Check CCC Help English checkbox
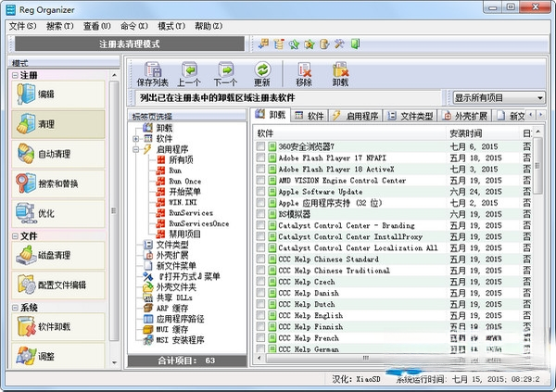Image resolution: width=556 pixels, height=392 pixels. pos(260,315)
